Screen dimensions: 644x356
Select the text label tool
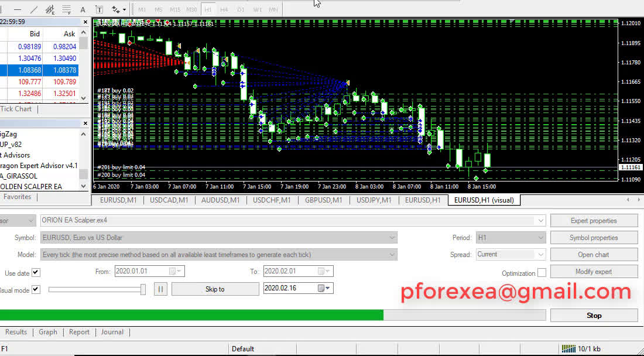[99, 9]
